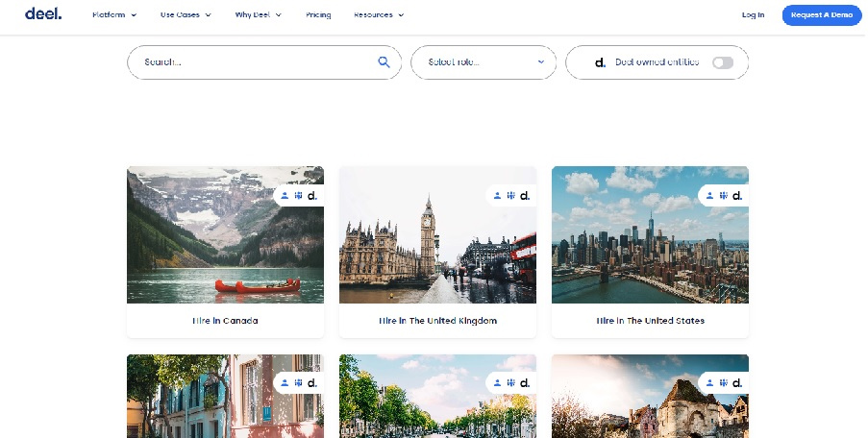The height and width of the screenshot is (438, 868).
Task: Click the globe icon on United Kingdom card
Action: [511, 195]
